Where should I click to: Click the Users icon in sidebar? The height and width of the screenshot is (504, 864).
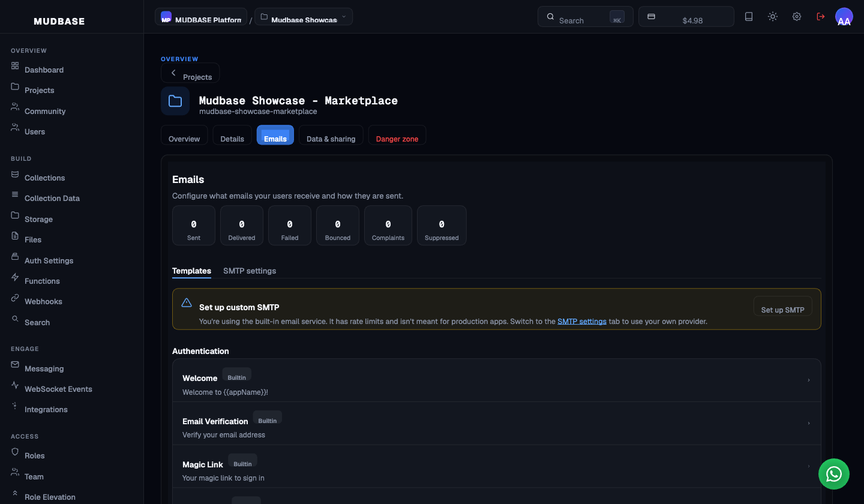15,128
